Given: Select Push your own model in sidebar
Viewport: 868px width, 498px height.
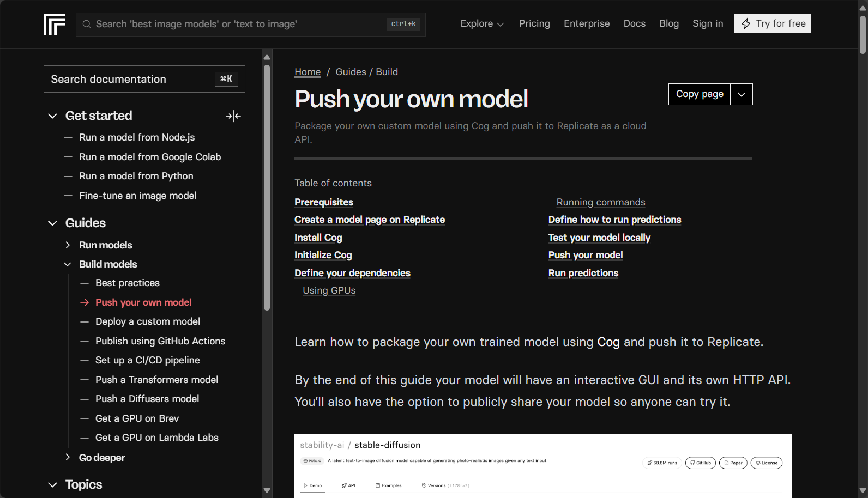Looking at the screenshot, I should 143,302.
